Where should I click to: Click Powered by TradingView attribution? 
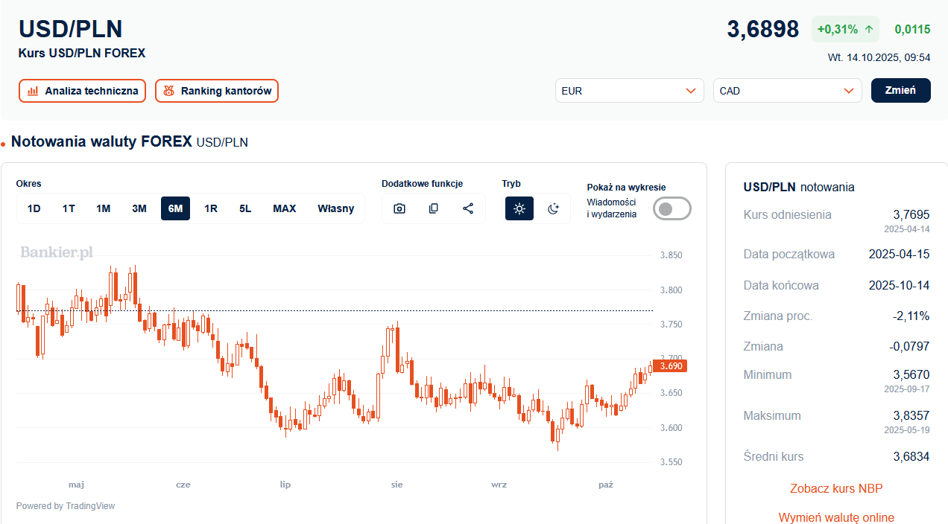[x=65, y=506]
